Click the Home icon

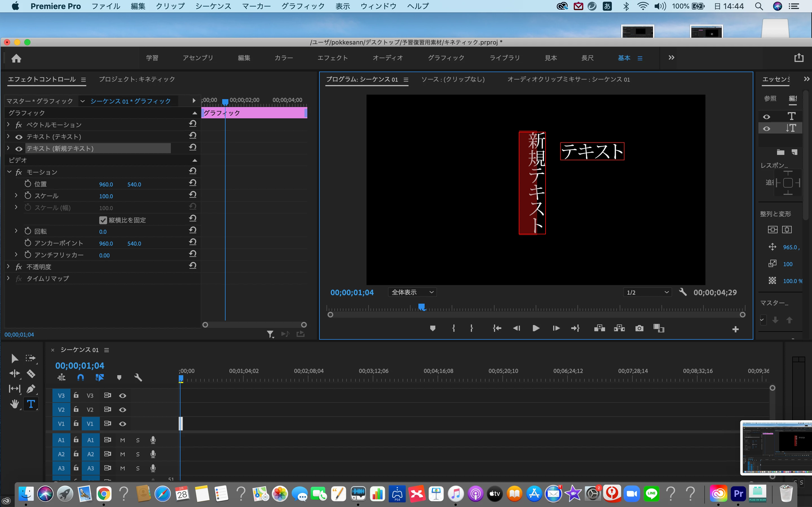(x=16, y=58)
